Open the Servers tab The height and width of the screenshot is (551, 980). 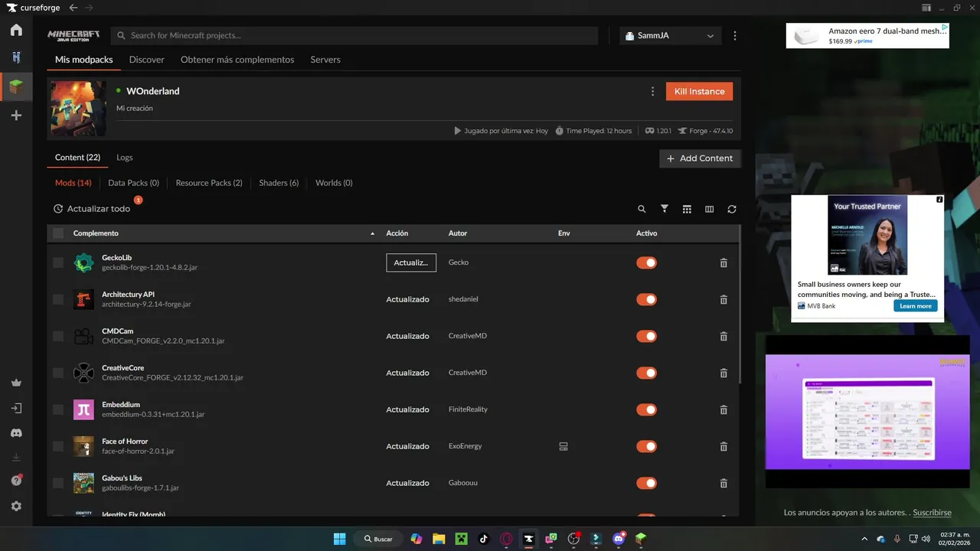tap(325, 60)
